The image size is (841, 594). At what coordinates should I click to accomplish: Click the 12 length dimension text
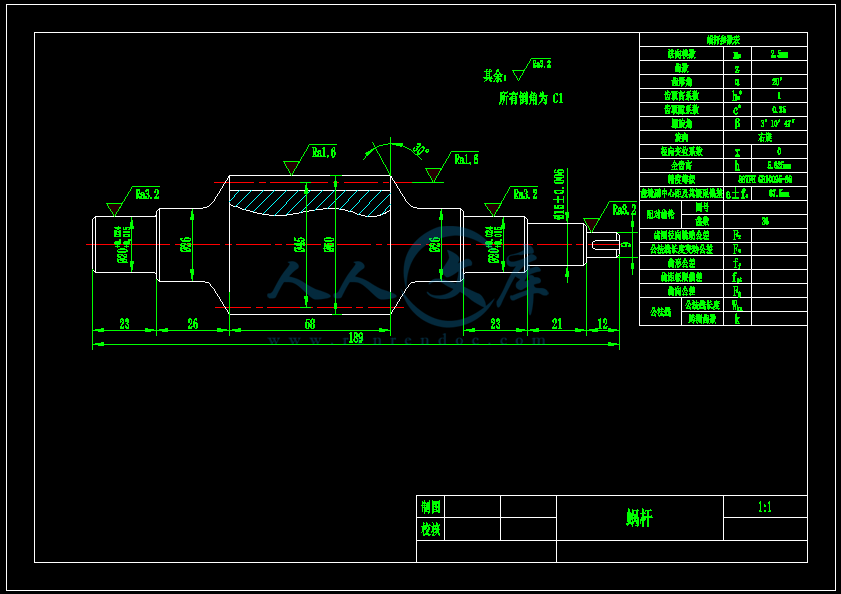point(602,324)
